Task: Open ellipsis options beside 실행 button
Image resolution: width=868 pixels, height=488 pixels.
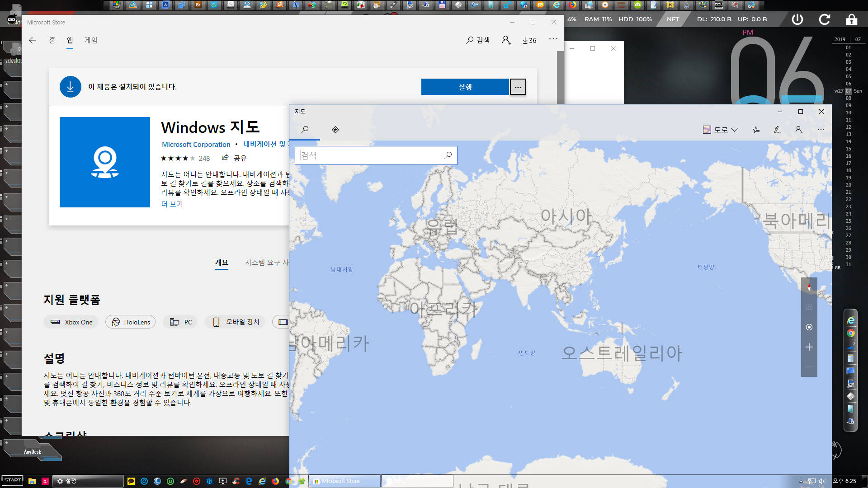Action: coord(518,87)
